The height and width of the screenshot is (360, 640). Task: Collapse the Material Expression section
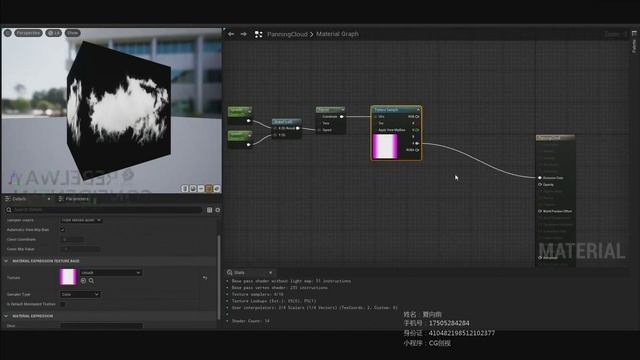coord(6,316)
